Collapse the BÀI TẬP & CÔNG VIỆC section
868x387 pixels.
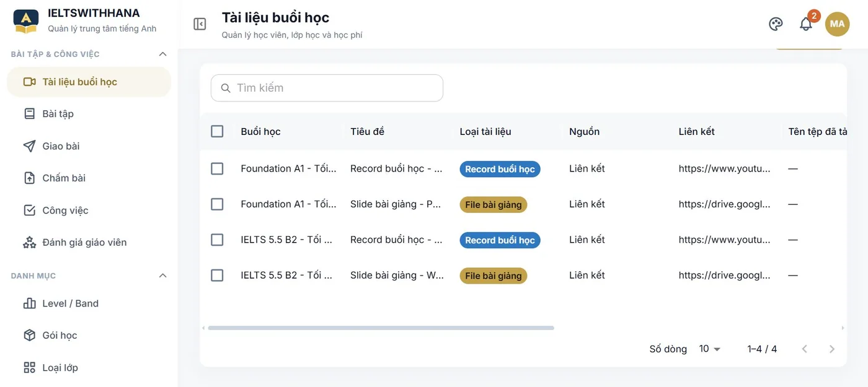coord(163,54)
